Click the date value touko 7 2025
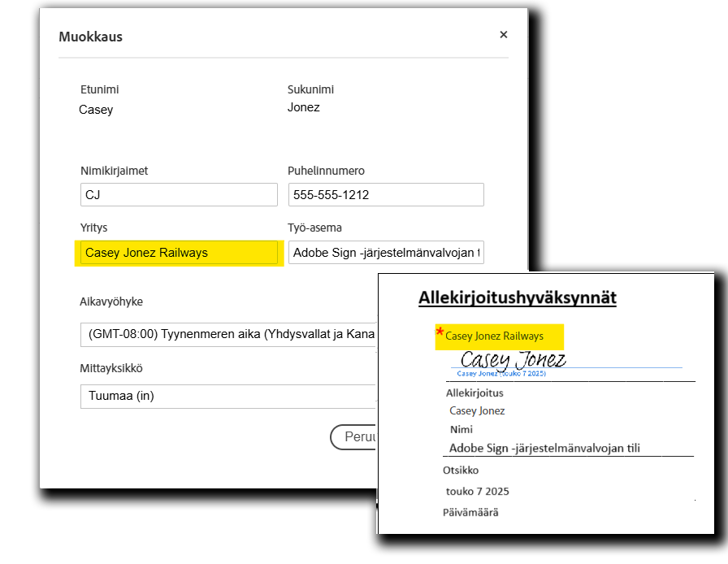The height and width of the screenshot is (564, 728). pyautogui.click(x=477, y=492)
